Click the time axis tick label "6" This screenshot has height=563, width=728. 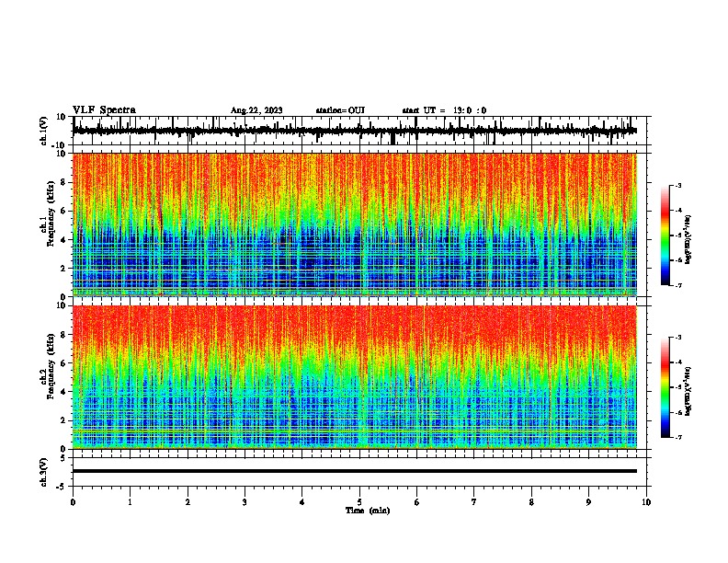tap(417, 502)
